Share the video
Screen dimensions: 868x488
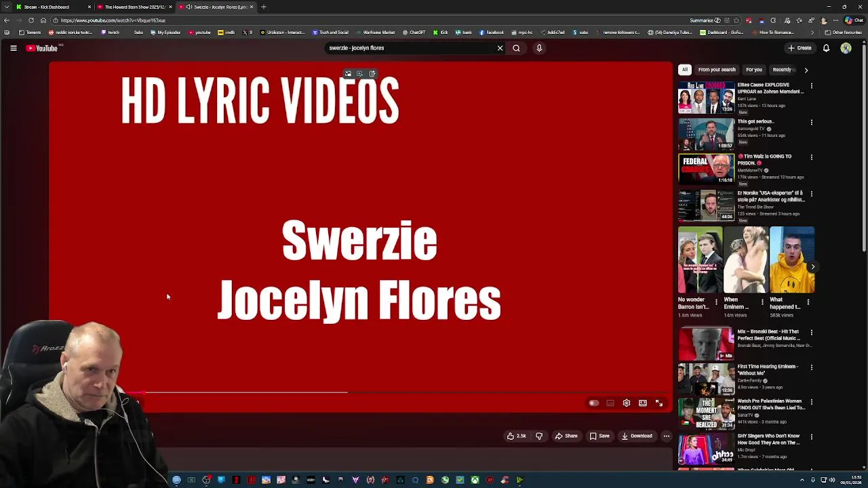tap(566, 436)
